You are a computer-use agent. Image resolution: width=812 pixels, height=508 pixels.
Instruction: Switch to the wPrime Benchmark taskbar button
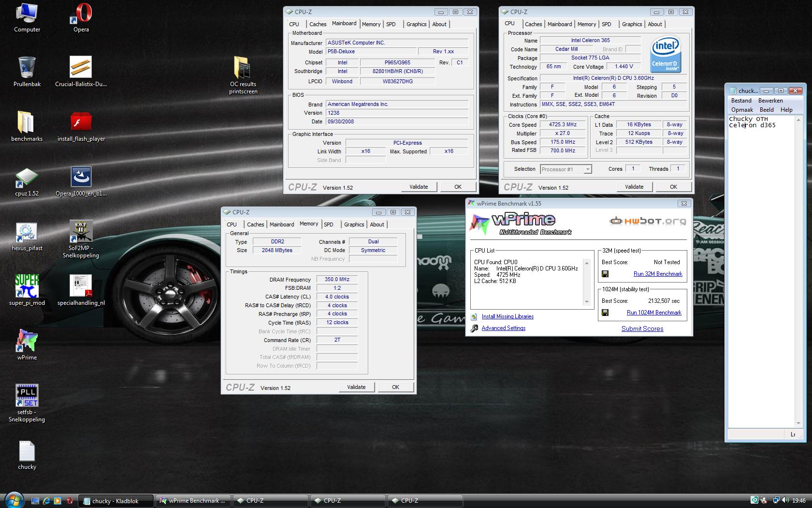pyautogui.click(x=193, y=501)
